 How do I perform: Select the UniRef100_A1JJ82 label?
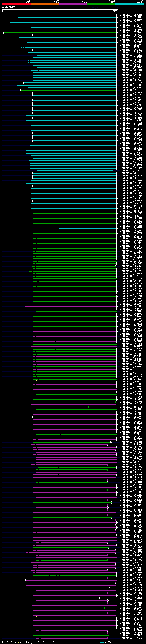[131, 444]
